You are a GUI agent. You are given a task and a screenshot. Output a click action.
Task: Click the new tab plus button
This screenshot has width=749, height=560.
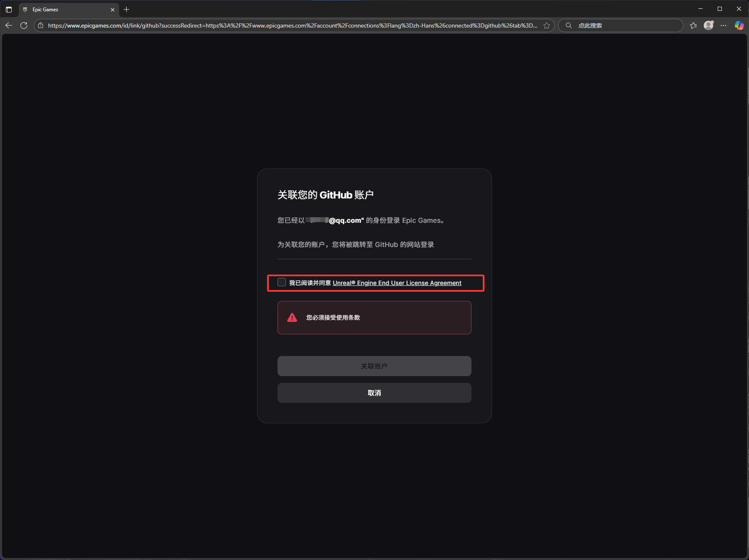[127, 9]
